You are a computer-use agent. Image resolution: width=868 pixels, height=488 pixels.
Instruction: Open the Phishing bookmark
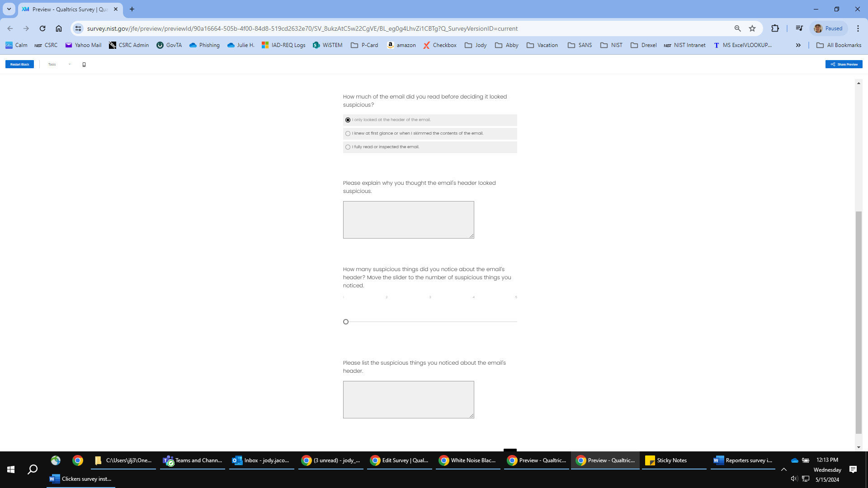[204, 45]
